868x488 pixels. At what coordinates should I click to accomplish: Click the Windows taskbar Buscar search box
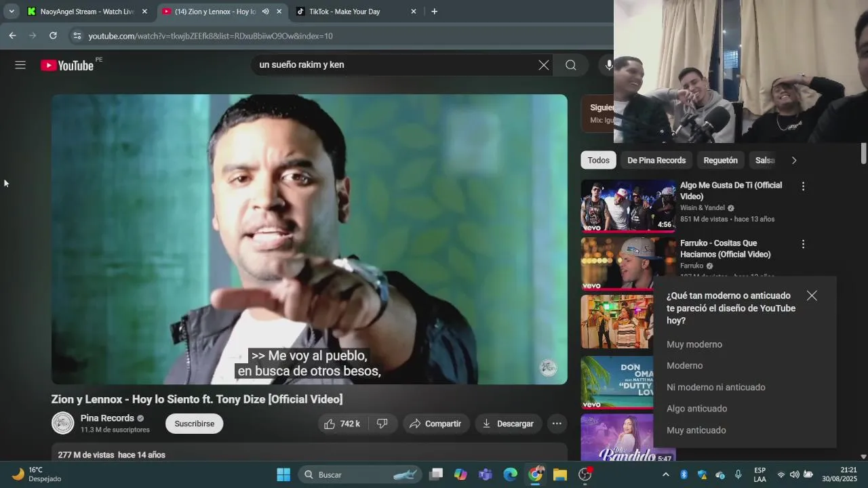[x=359, y=474]
